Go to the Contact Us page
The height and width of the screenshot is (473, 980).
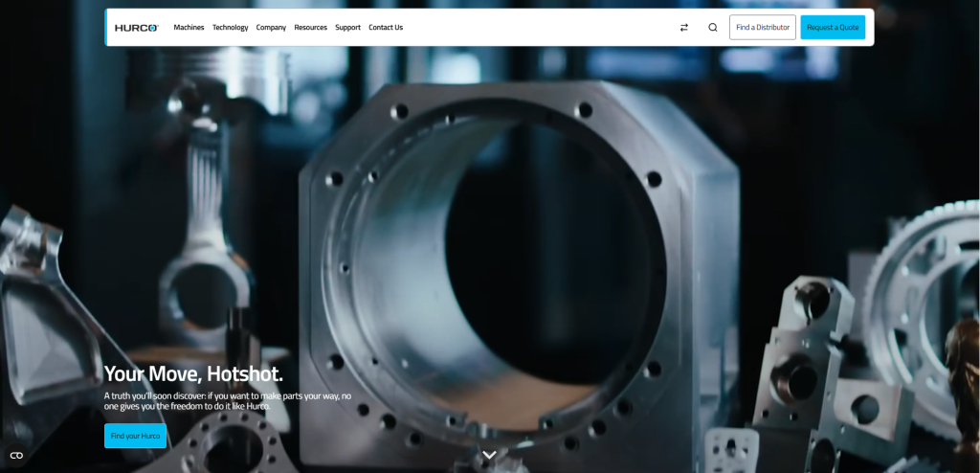[x=386, y=28]
